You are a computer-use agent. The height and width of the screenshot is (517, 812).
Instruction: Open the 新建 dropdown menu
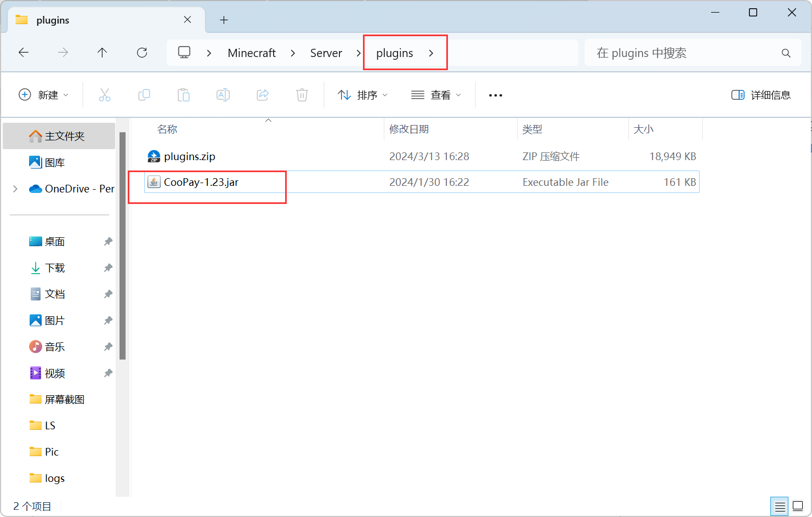point(44,95)
